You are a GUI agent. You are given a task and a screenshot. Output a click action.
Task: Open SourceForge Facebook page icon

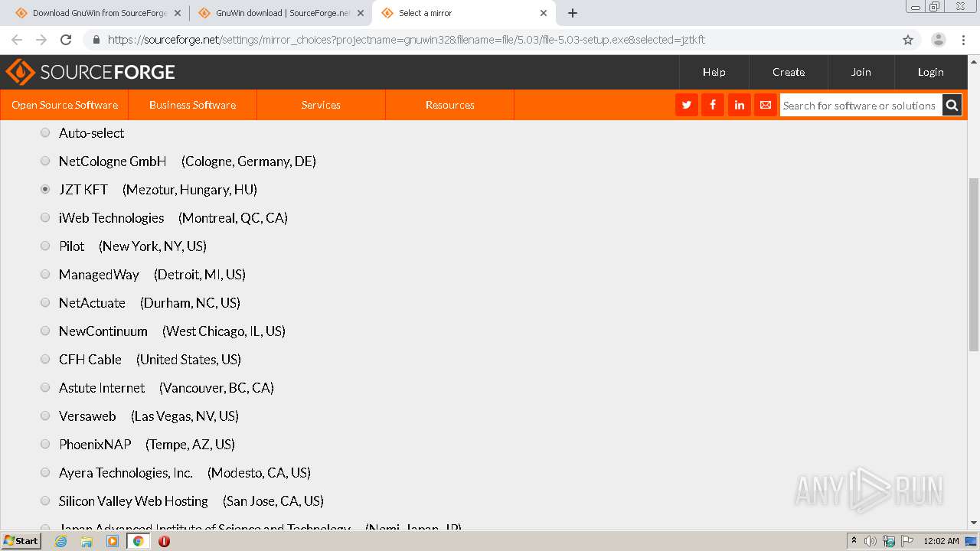tap(713, 105)
